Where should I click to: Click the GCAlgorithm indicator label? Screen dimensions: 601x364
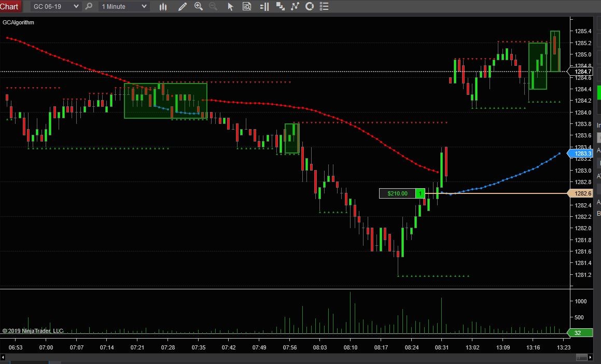tap(18, 22)
